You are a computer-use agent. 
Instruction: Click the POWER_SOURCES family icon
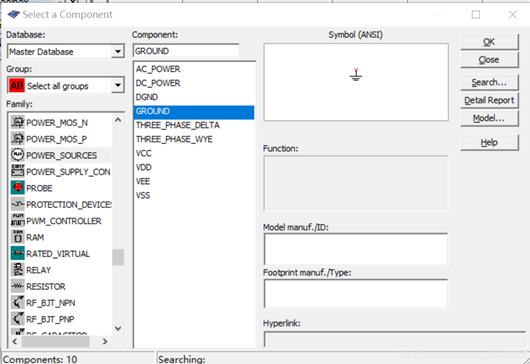coord(18,155)
